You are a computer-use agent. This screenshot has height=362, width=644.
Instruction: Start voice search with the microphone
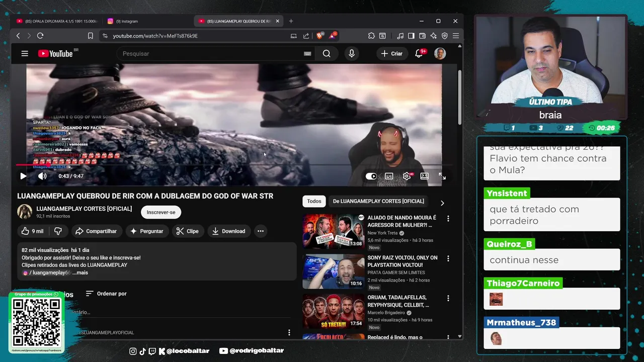(351, 53)
